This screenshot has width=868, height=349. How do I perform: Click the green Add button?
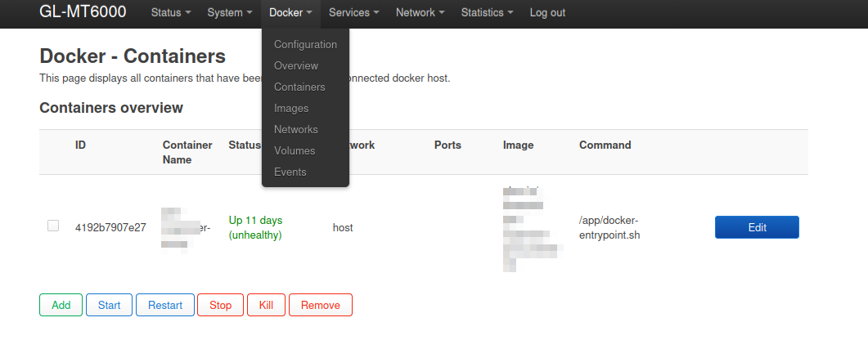tap(61, 305)
